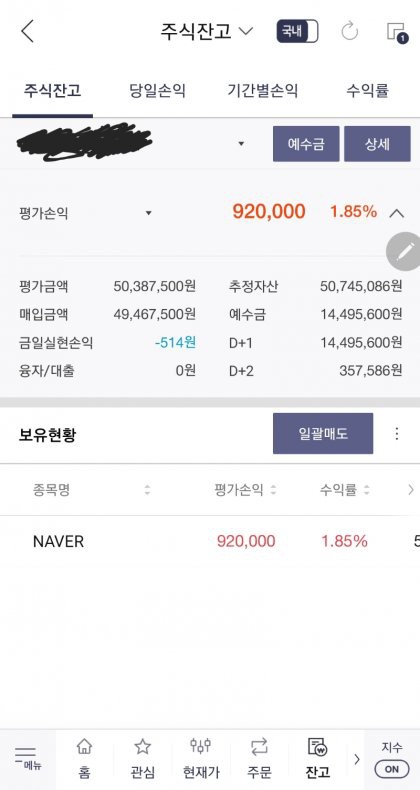Collapse the summary with the up chevron

[x=397, y=213]
